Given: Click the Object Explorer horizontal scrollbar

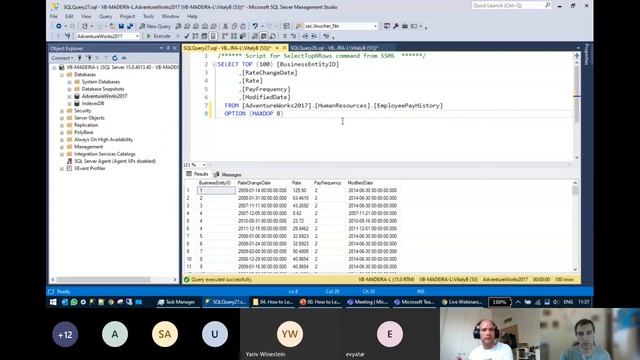Looking at the screenshot, I should 113,280.
